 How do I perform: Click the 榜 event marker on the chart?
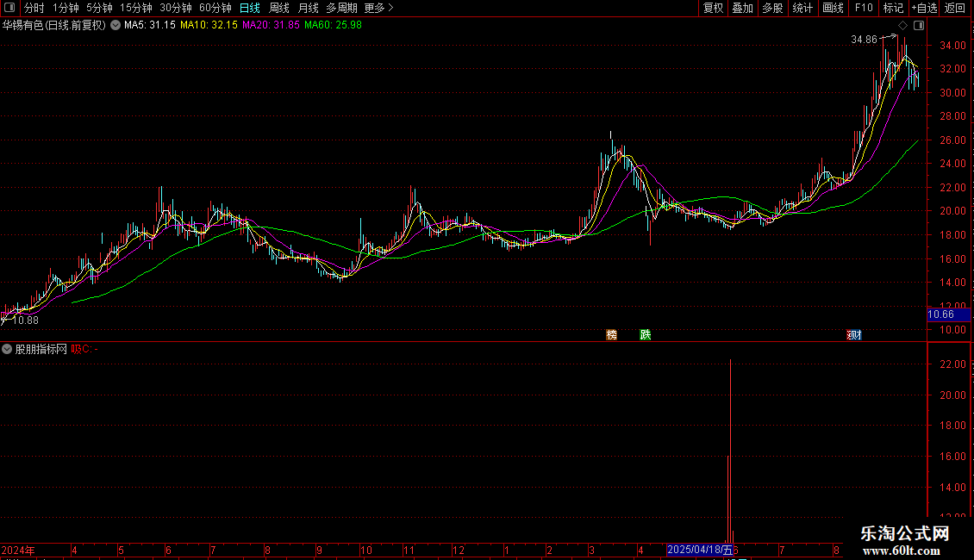tap(612, 334)
